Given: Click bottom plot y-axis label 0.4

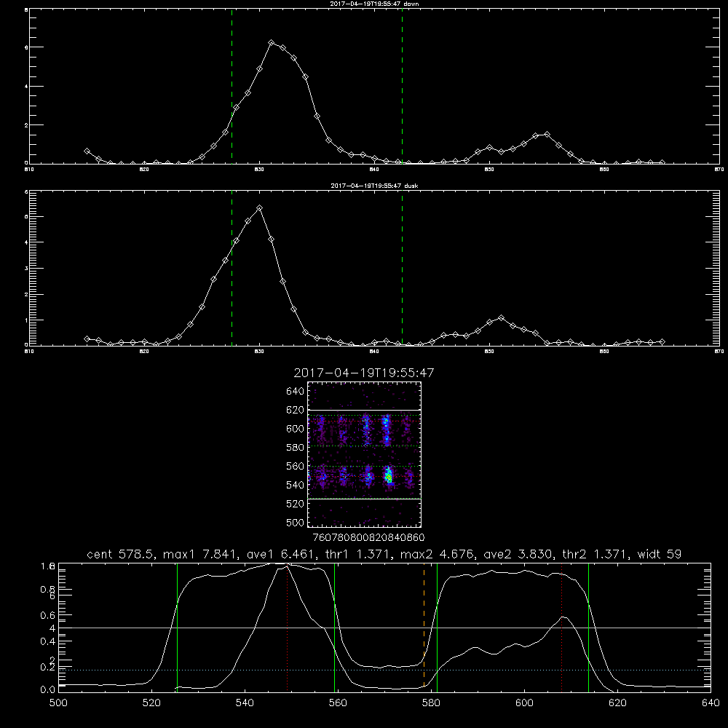Looking at the screenshot, I should [x=48, y=641].
